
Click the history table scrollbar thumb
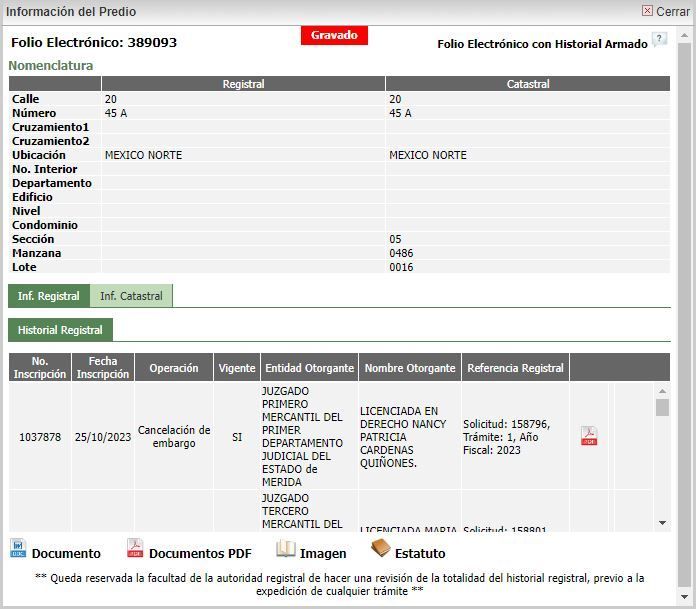click(662, 407)
